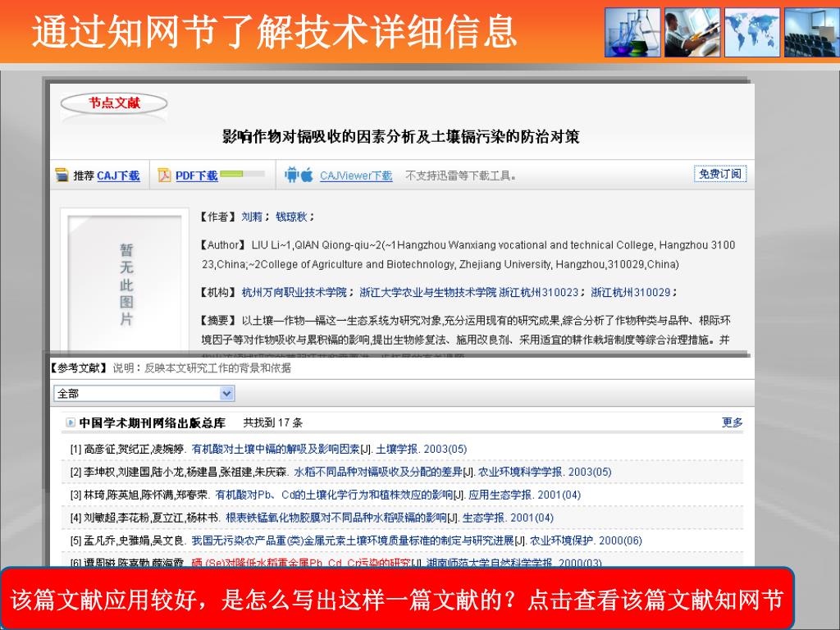Click the PDF file icon
The image size is (840, 630).
[x=164, y=176]
